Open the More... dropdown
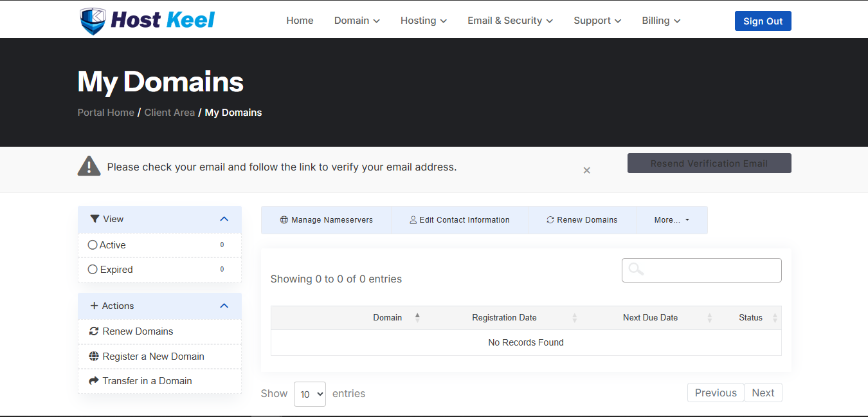 [x=672, y=220]
